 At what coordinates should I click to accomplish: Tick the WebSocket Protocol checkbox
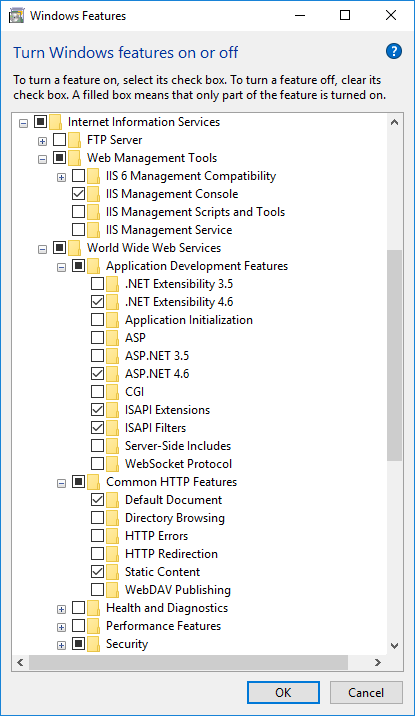[97, 463]
